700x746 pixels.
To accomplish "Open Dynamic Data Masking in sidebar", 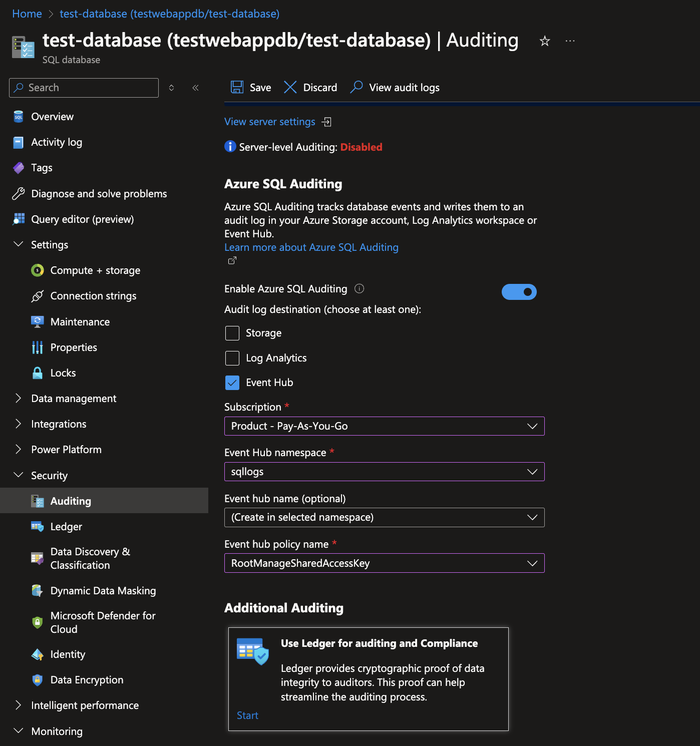I will 103,591.
